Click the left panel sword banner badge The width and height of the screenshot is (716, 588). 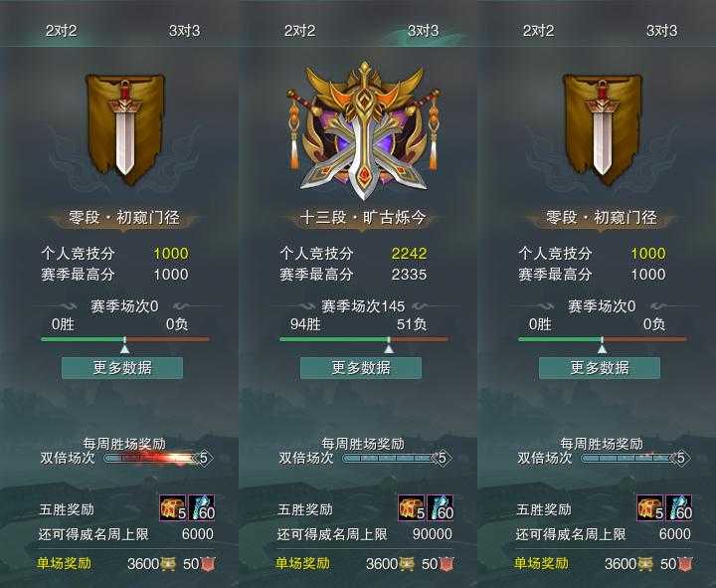point(124,129)
